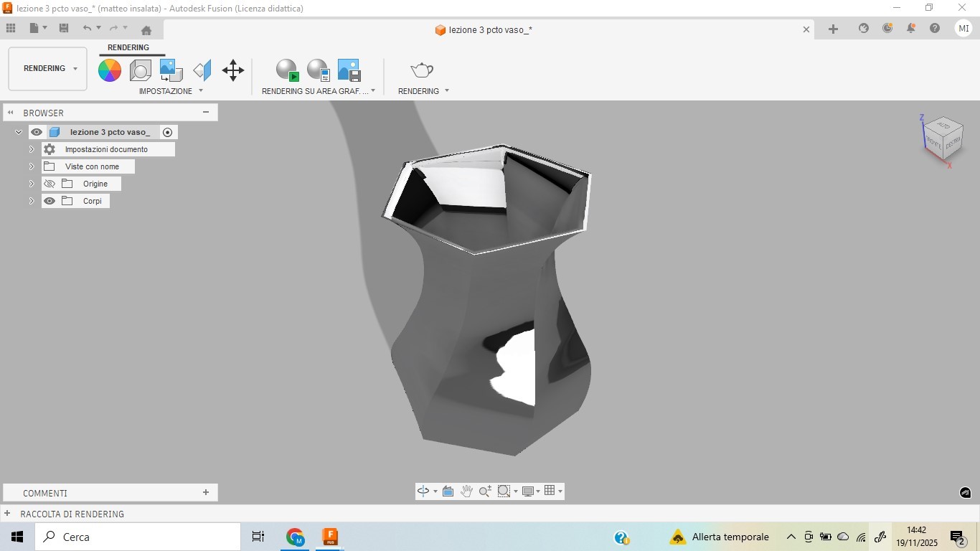Viewport: 980px width, 551px height.
Task: Expand the Viste con nome folder
Action: coord(32,166)
